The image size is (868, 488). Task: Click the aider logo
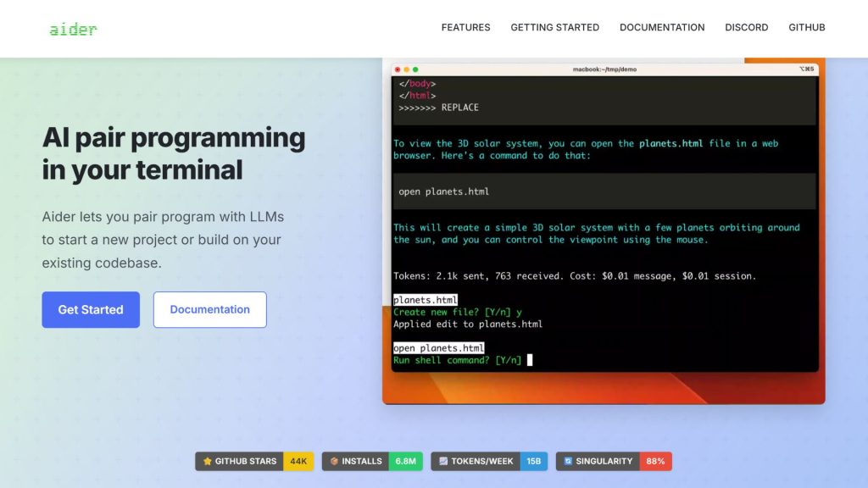tap(73, 29)
